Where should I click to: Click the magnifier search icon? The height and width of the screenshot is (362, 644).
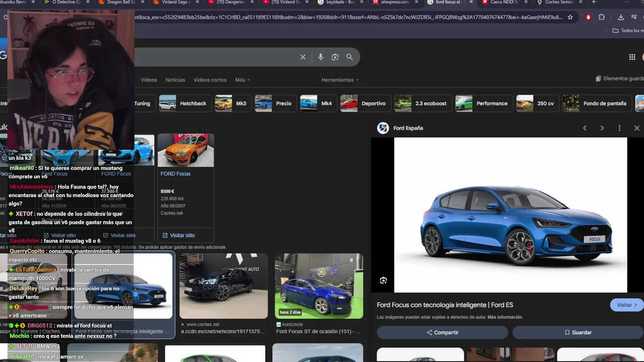click(x=349, y=57)
